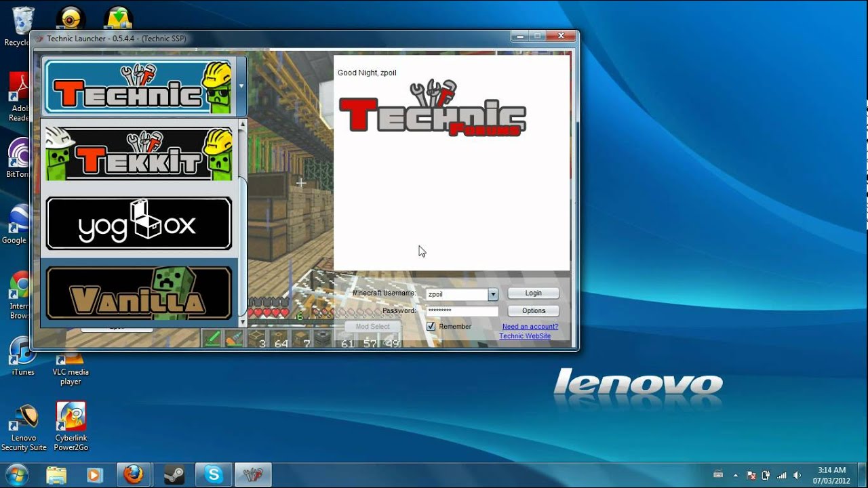Switch to Skype on the taskbar
This screenshot has width=868, height=488.
(x=214, y=474)
